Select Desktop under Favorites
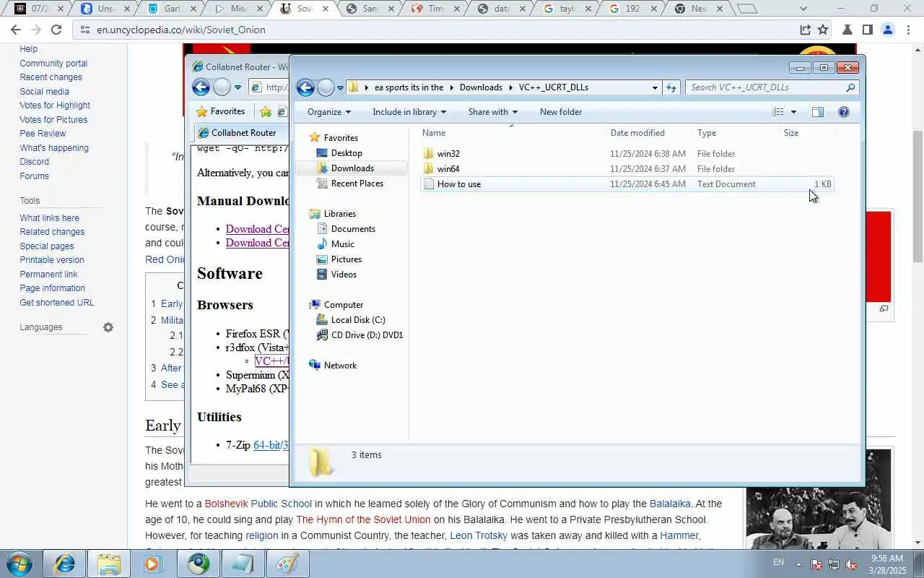924x578 pixels. 346,153
